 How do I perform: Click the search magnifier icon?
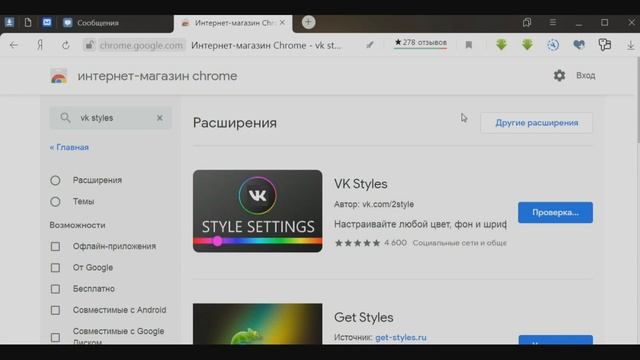(x=65, y=118)
